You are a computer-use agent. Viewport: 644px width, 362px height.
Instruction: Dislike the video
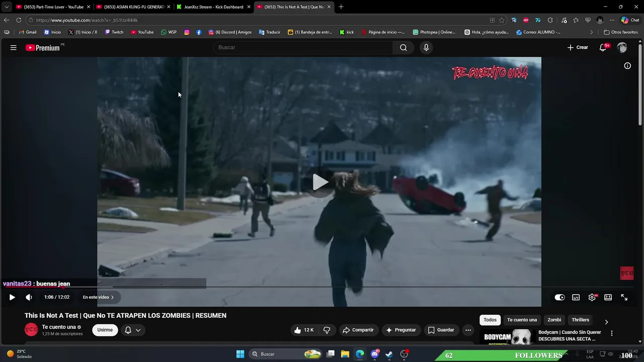[x=327, y=330]
